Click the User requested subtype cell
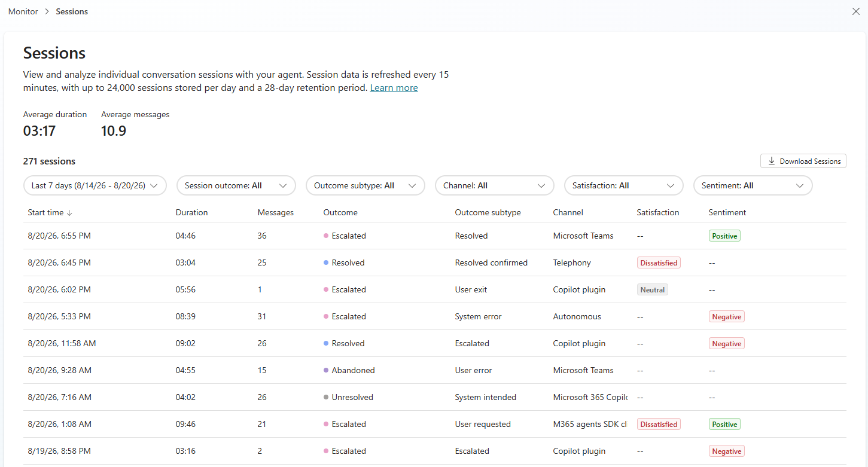 pyautogui.click(x=483, y=424)
